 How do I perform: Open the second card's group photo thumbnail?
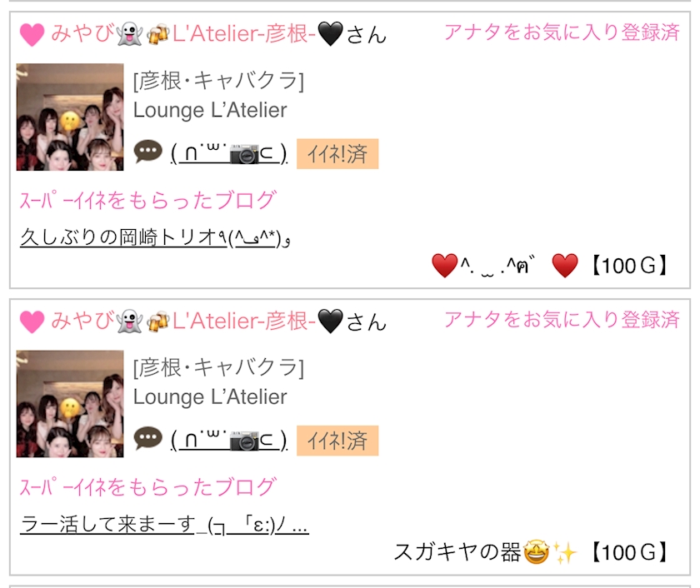click(x=70, y=404)
